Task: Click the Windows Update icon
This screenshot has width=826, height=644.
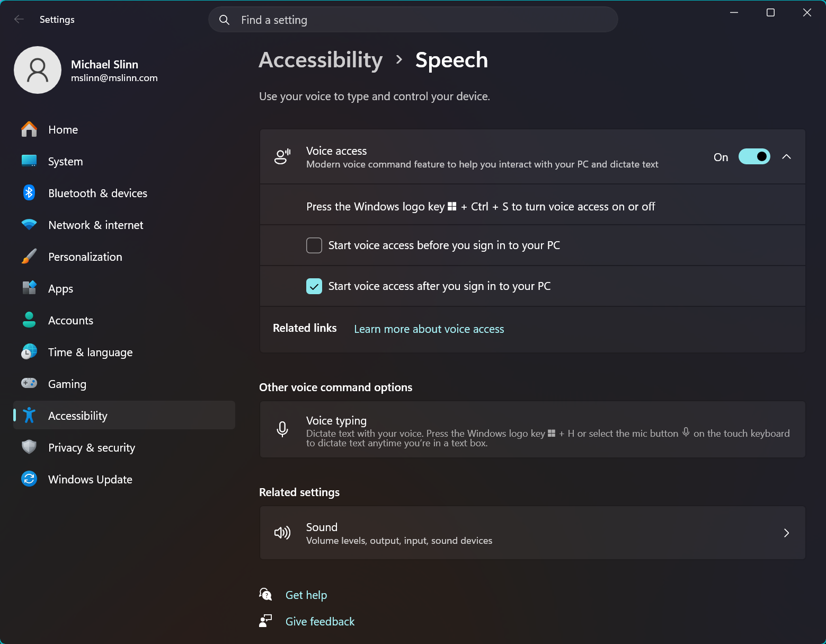Action: click(29, 479)
